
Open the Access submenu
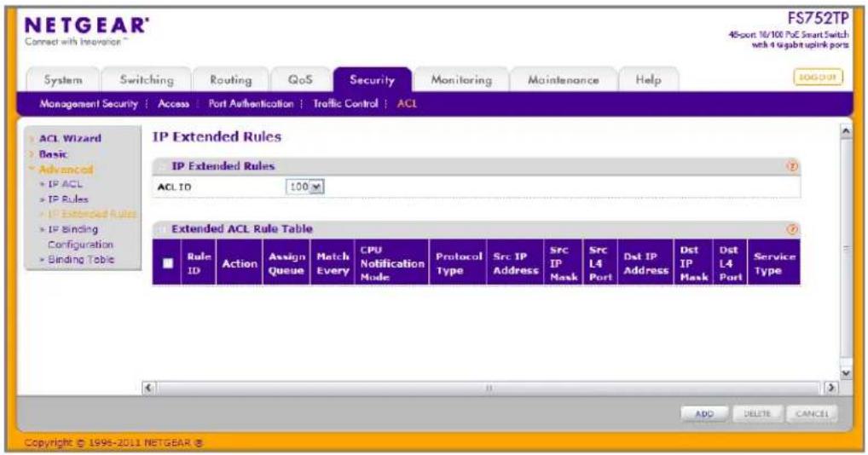[173, 103]
